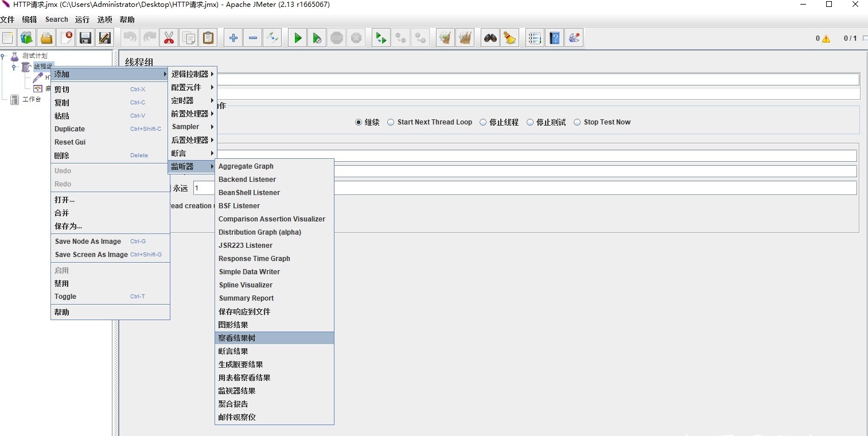Click the Close test plan icon
This screenshot has width=868, height=436.
point(66,38)
